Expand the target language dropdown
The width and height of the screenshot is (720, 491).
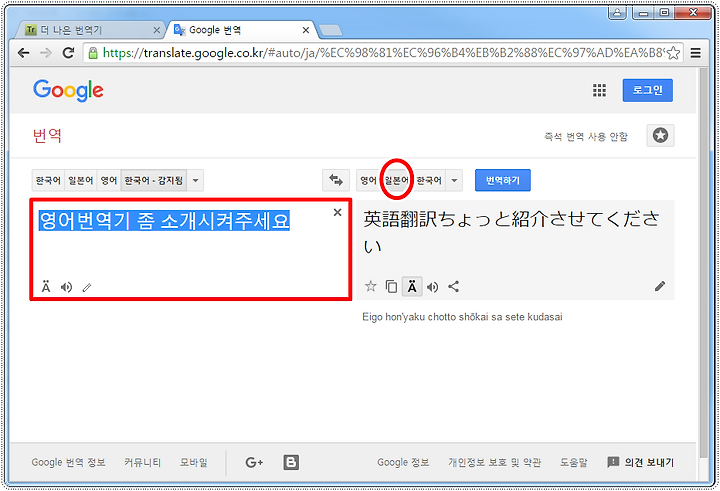pyautogui.click(x=455, y=180)
